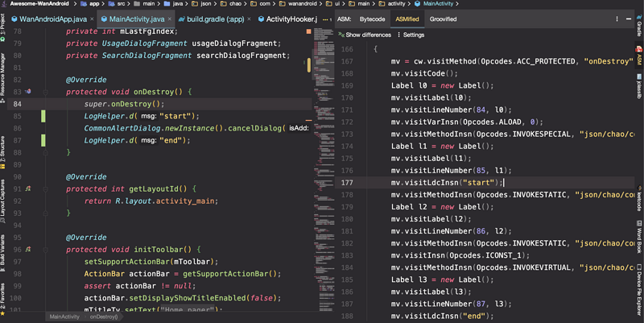Collapse the onDestroy method fold marker
This screenshot has width=644, height=323.
44,93
